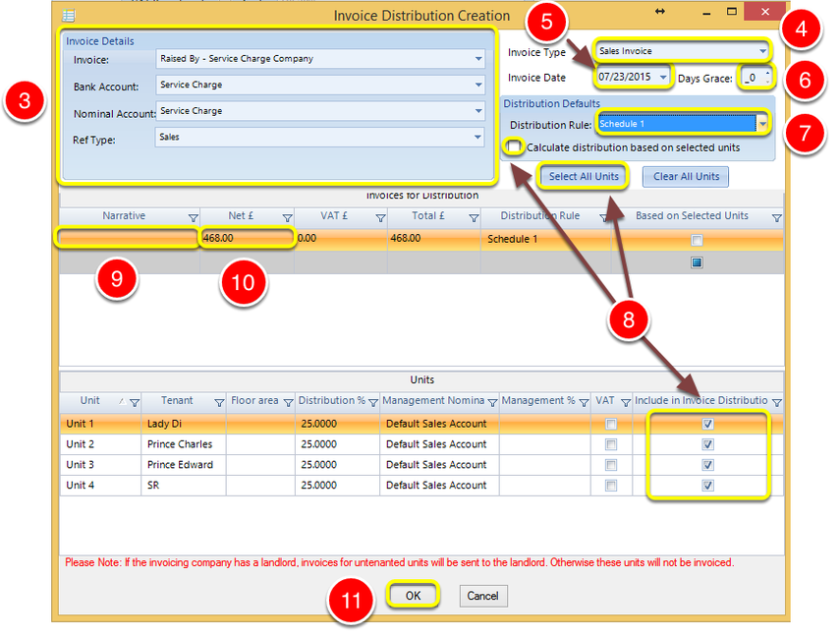Click the Distribution Rule column header
Screen dimensions: 840x638
click(x=540, y=215)
